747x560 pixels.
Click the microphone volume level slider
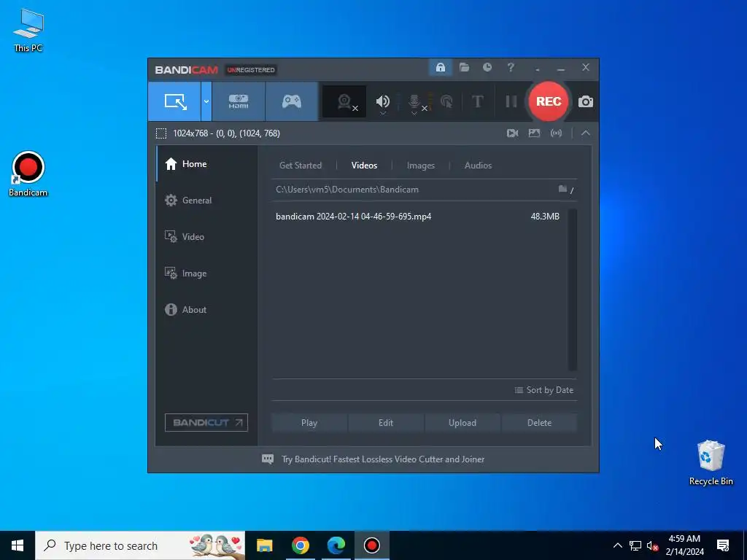click(x=430, y=101)
